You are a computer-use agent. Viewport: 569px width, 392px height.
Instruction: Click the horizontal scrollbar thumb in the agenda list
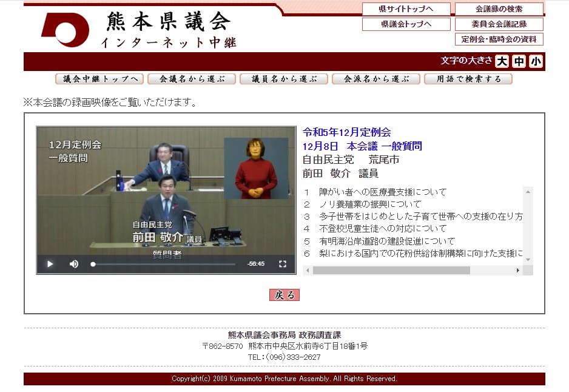pos(391,271)
